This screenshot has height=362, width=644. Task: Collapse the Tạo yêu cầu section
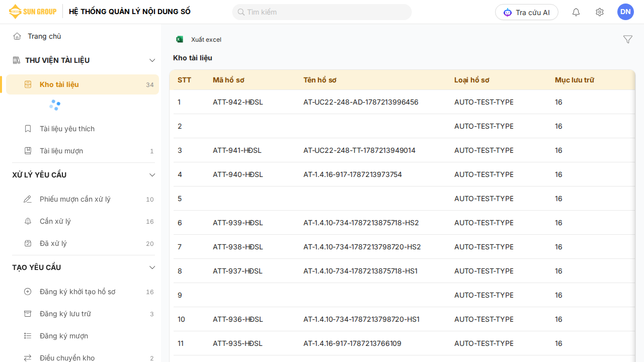pos(152,267)
